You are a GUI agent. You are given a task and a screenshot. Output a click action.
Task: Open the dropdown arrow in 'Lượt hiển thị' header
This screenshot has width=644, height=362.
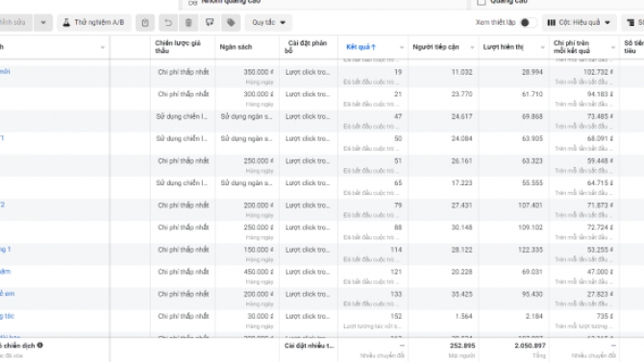(x=542, y=48)
